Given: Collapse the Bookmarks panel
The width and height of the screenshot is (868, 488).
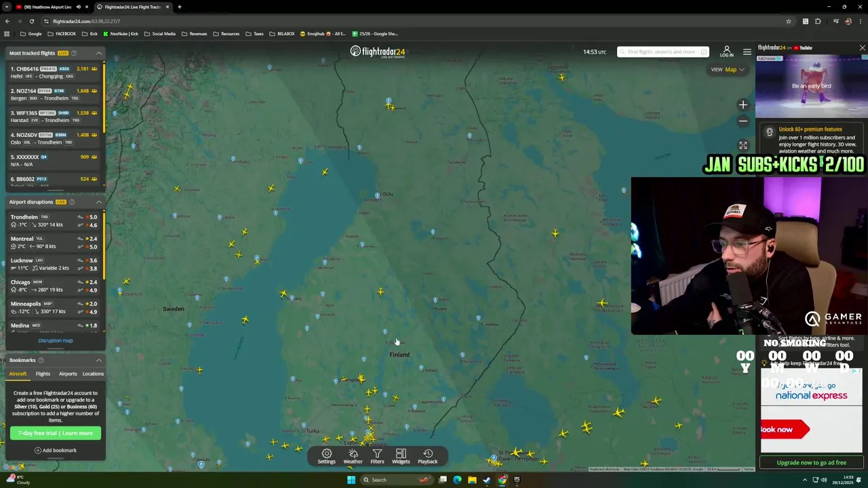Looking at the screenshot, I should (x=98, y=360).
